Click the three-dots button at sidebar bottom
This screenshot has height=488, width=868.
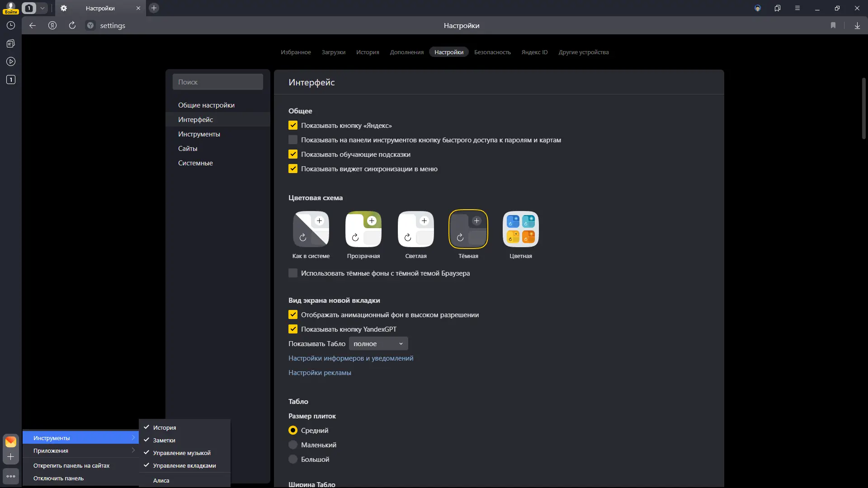(x=11, y=476)
